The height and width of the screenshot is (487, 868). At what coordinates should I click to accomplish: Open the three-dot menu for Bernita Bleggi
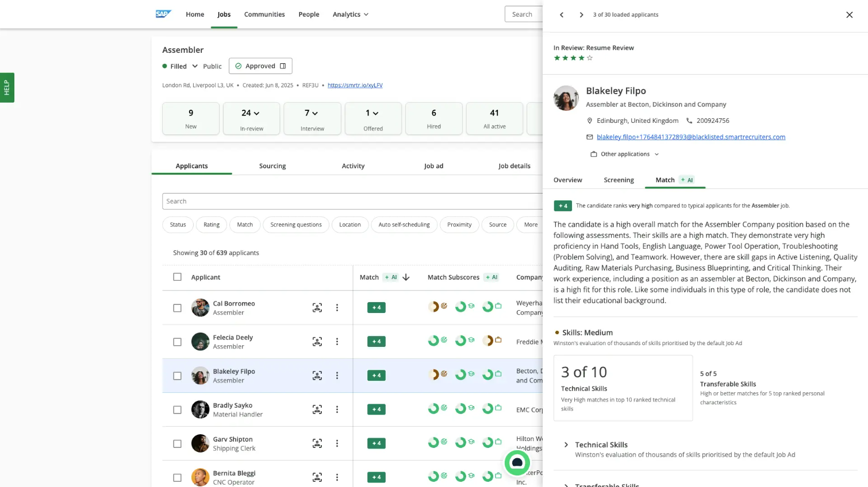[337, 477]
